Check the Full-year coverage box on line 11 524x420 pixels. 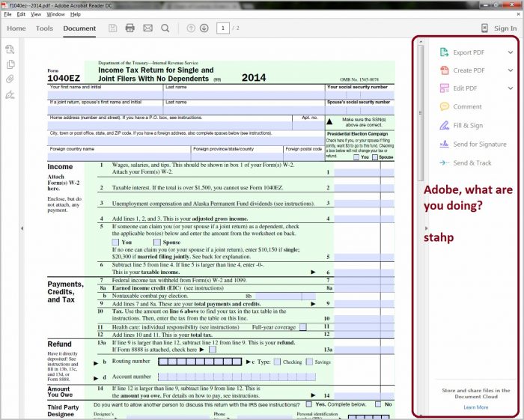pyautogui.click(x=302, y=326)
